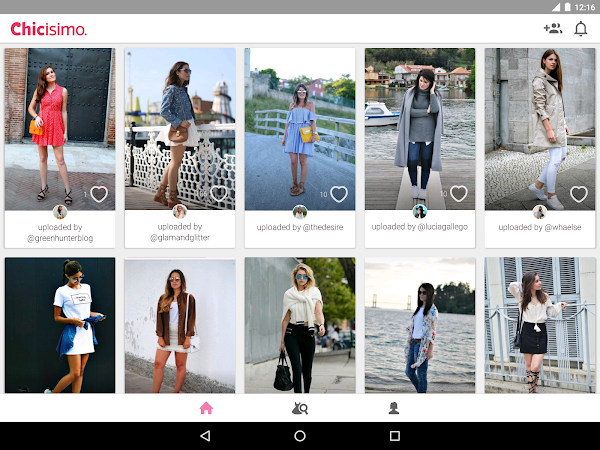Viewport: 600px width, 450px height.
Task: Open the grey coat by the water photo
Action: [x=420, y=129]
